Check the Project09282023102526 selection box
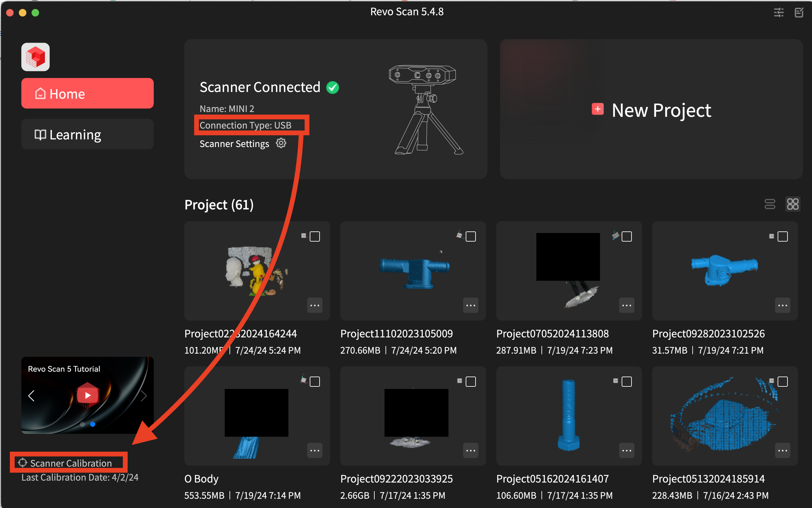The width and height of the screenshot is (812, 508). click(x=782, y=236)
